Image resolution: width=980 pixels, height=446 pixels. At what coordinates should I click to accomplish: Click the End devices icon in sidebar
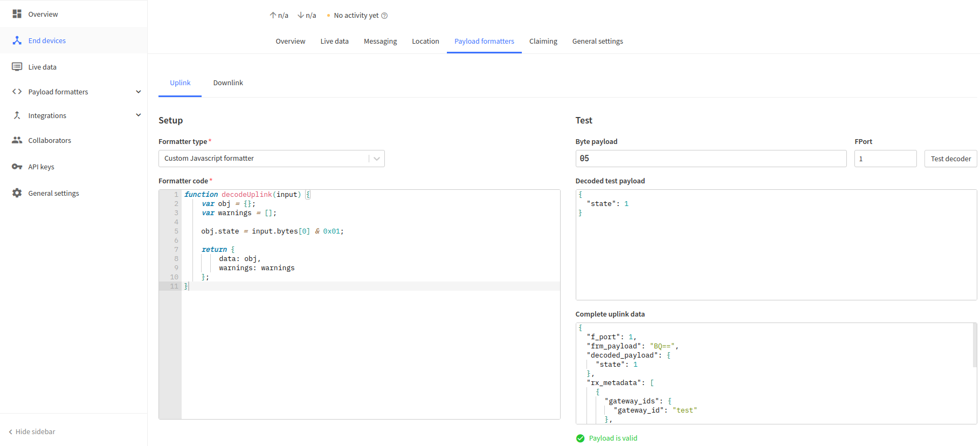17,40
